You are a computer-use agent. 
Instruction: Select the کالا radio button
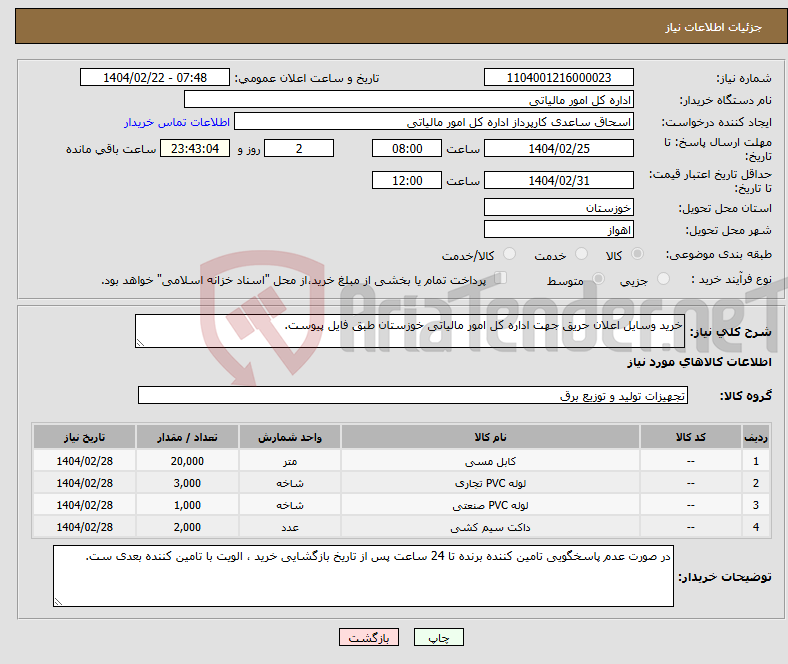[637, 254]
